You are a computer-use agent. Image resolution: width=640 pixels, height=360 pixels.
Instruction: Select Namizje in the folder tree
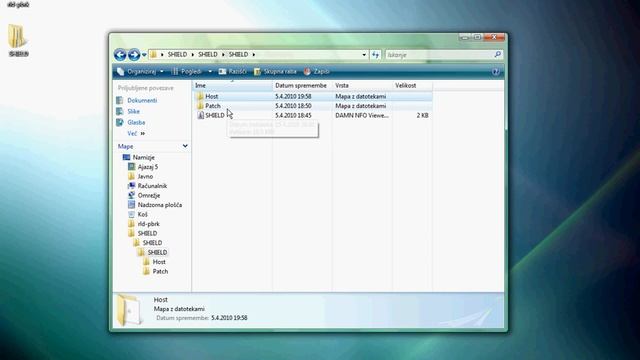pos(143,157)
